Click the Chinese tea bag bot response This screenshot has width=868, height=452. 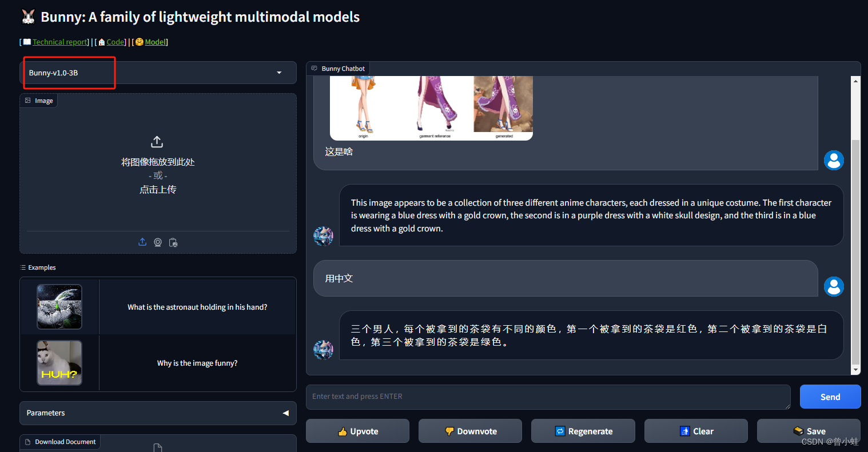(591, 335)
